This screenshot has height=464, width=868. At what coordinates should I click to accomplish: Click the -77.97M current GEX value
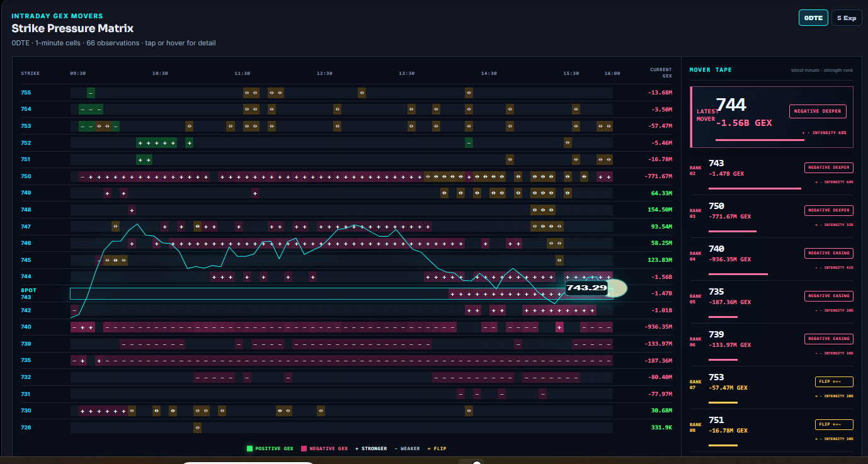660,394
